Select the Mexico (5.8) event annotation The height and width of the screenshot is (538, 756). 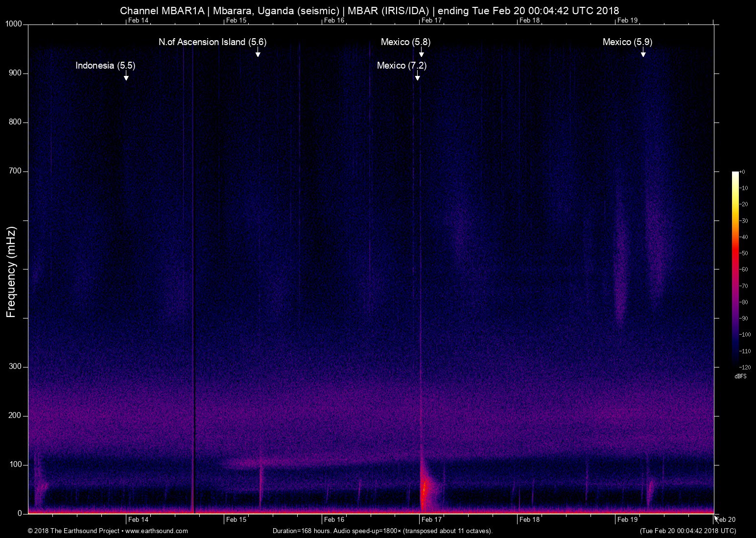tap(405, 42)
